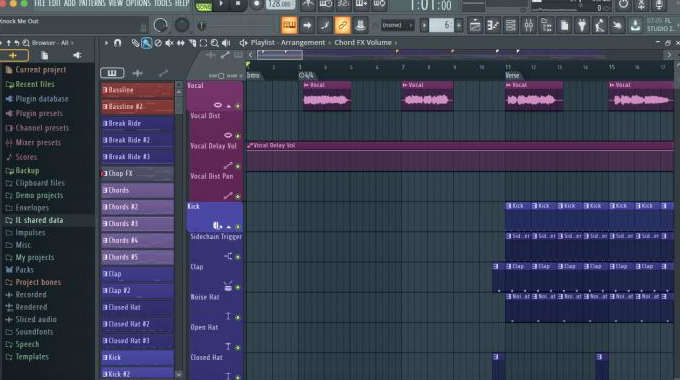The height and width of the screenshot is (380, 680).
Task: Click the piano pattern icon in picker panel
Action: [112, 73]
